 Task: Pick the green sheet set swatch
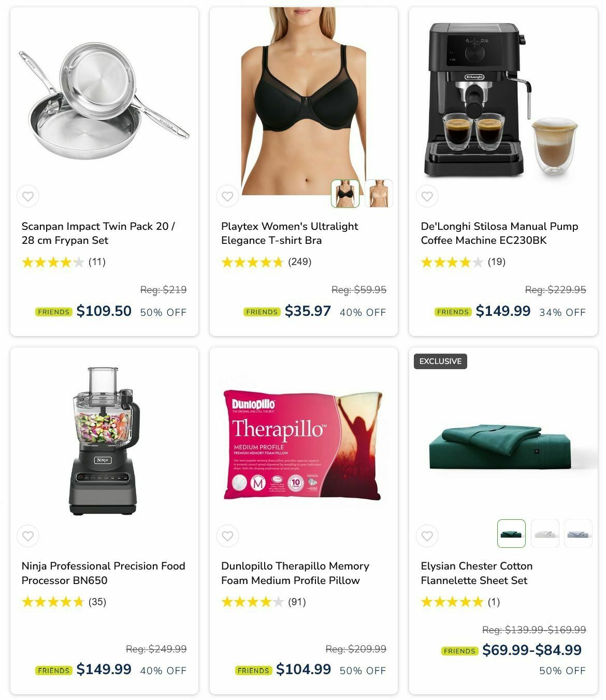[511, 533]
